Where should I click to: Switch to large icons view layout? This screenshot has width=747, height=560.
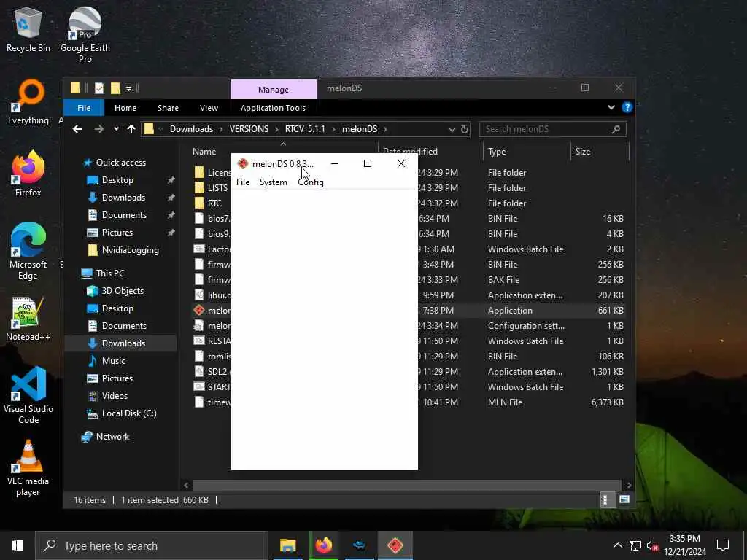tap(624, 499)
